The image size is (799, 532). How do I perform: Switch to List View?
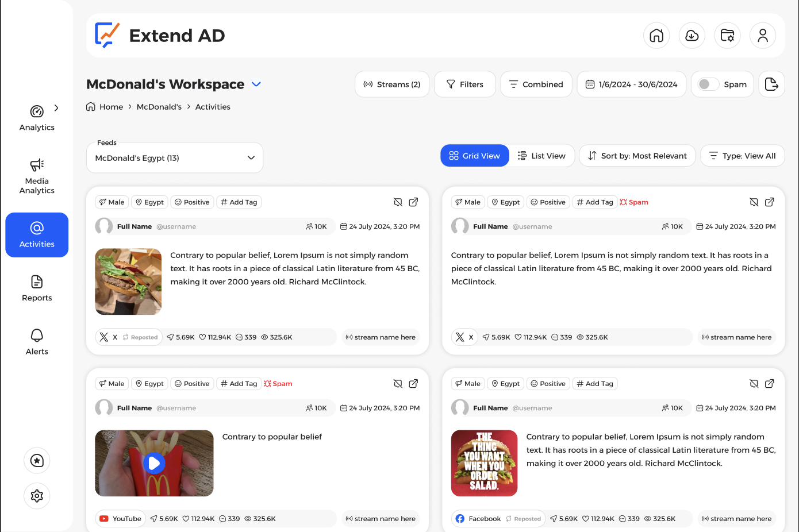(x=541, y=156)
